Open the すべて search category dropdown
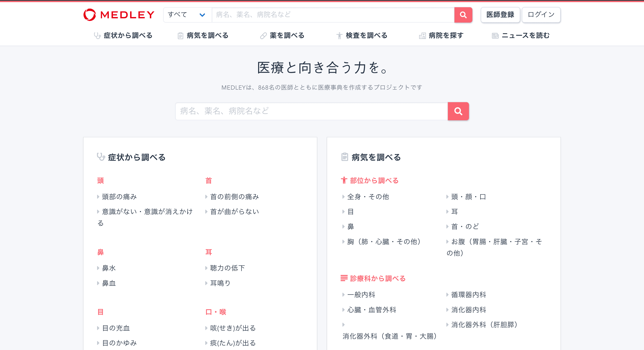644x350 pixels. 187,15
